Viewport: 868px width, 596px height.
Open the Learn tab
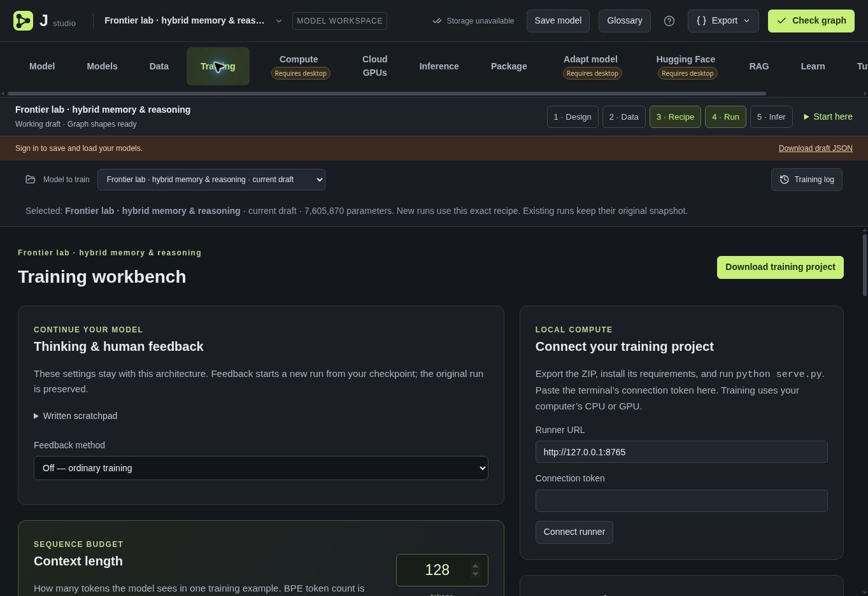pyautogui.click(x=813, y=66)
